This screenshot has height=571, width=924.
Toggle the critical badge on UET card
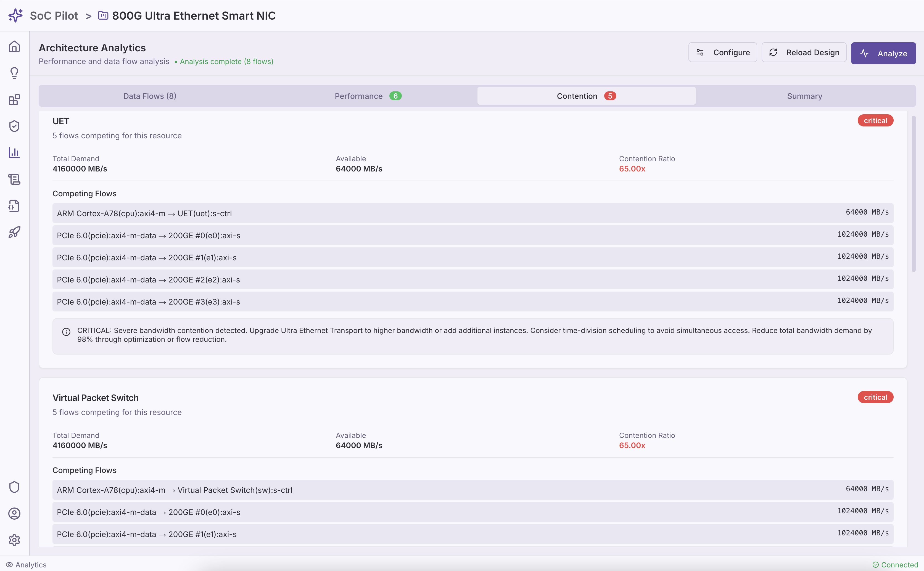point(875,120)
